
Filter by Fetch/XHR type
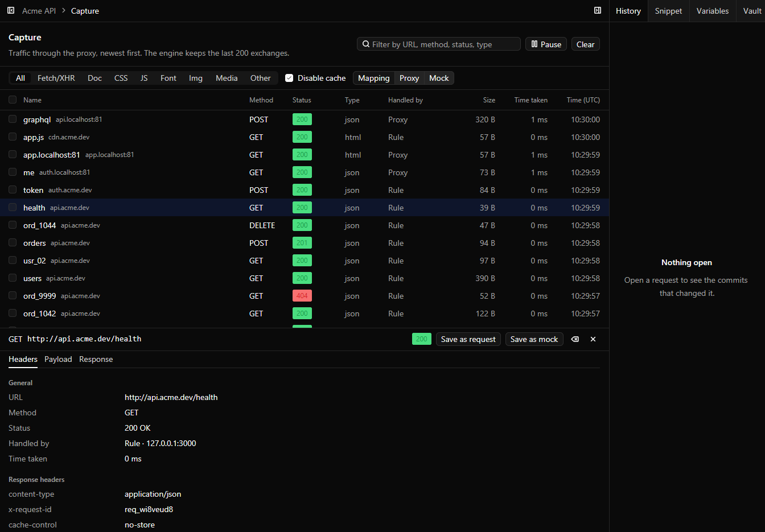click(56, 78)
